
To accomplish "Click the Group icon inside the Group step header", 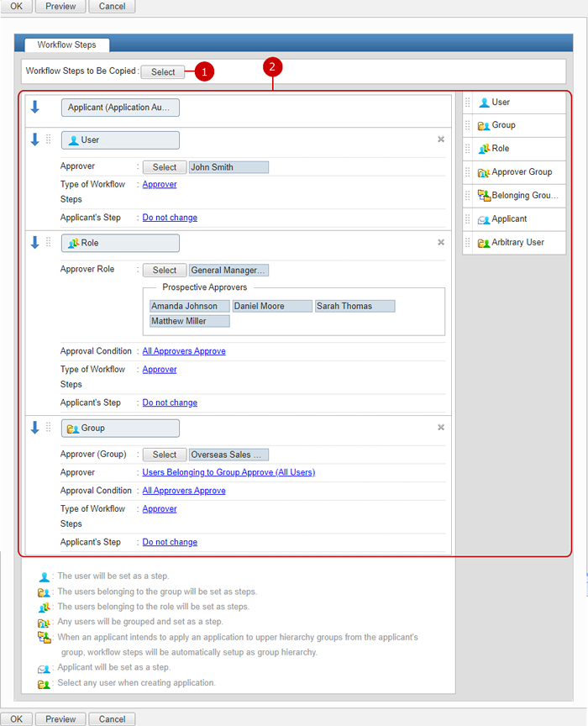I will pyautogui.click(x=73, y=429).
